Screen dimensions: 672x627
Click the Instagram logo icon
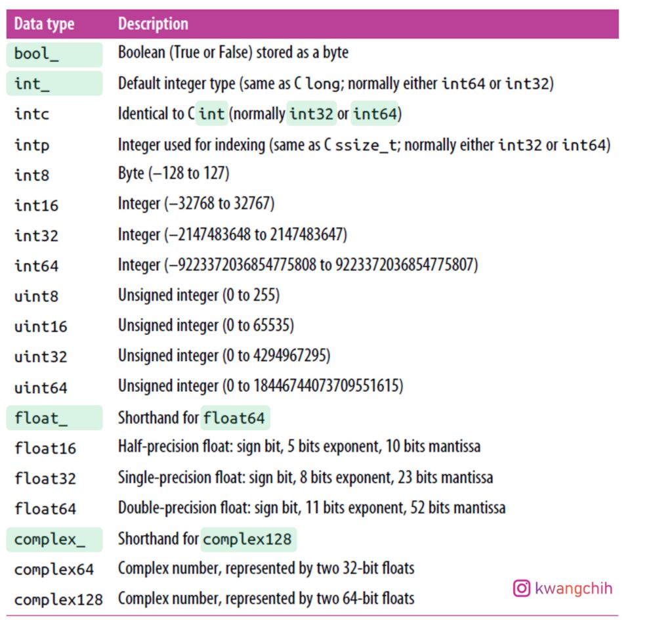521,588
